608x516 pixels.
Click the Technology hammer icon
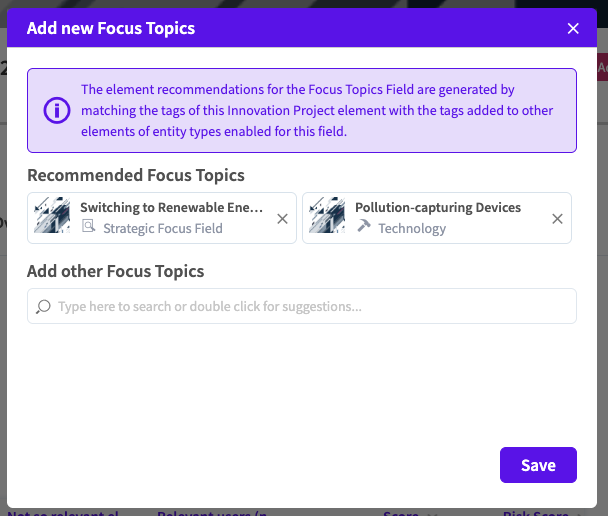(x=364, y=228)
